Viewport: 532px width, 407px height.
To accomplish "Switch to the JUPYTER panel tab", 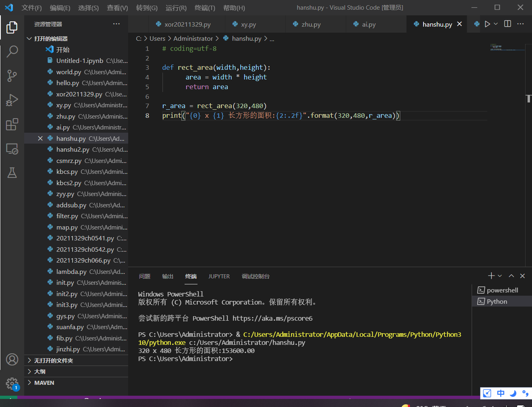I will [219, 276].
